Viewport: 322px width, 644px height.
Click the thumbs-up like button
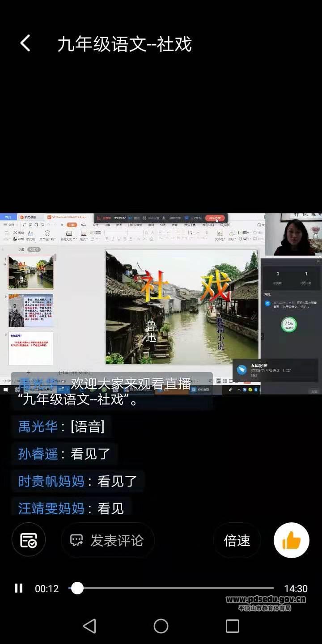(x=291, y=540)
